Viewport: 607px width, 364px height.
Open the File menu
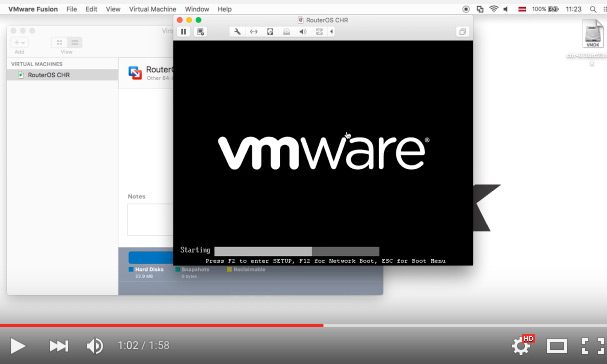(x=72, y=9)
